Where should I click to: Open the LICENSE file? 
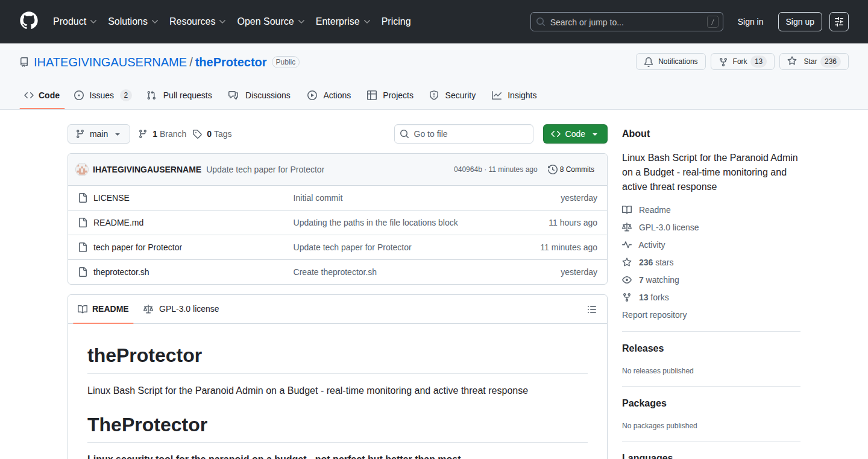[112, 198]
